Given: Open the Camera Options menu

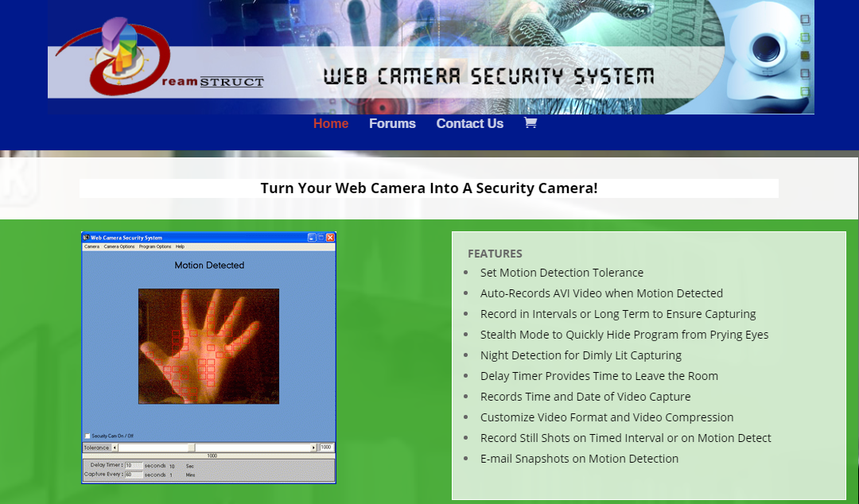Looking at the screenshot, I should click(x=119, y=246).
